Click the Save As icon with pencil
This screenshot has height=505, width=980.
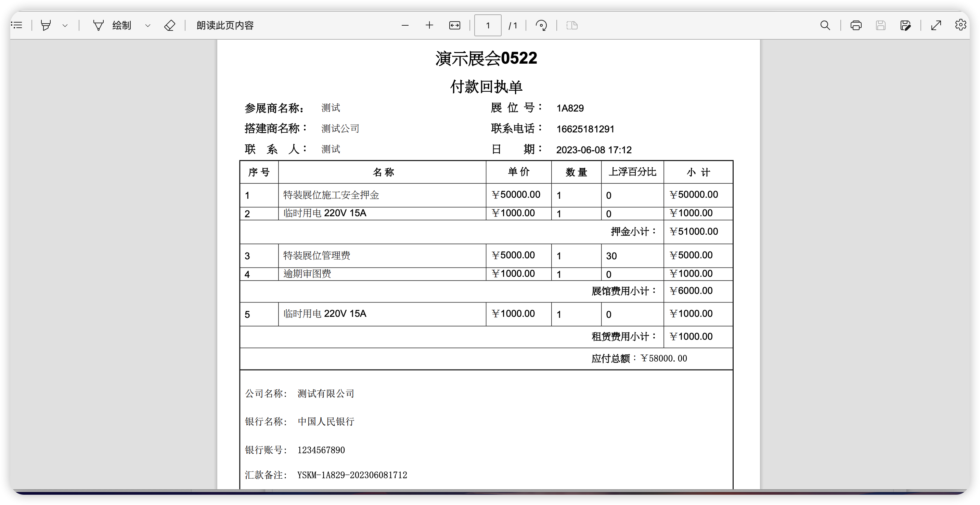pos(905,25)
